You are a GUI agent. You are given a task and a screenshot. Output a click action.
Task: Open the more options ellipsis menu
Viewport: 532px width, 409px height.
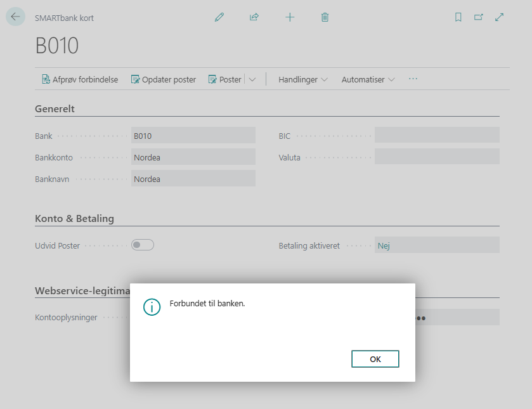(x=413, y=79)
